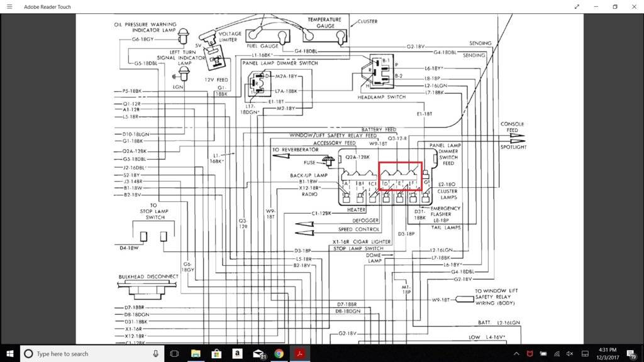
Task: Open Task View from the taskbar
Action: click(175, 353)
